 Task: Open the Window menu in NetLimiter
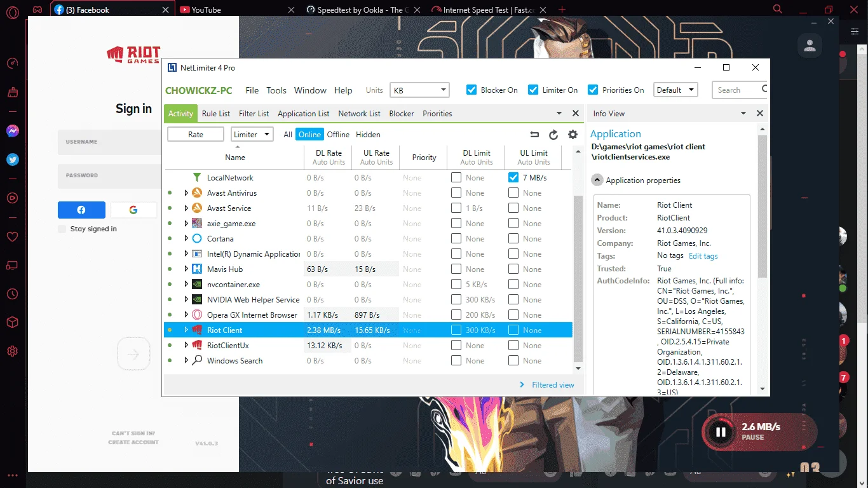310,90
